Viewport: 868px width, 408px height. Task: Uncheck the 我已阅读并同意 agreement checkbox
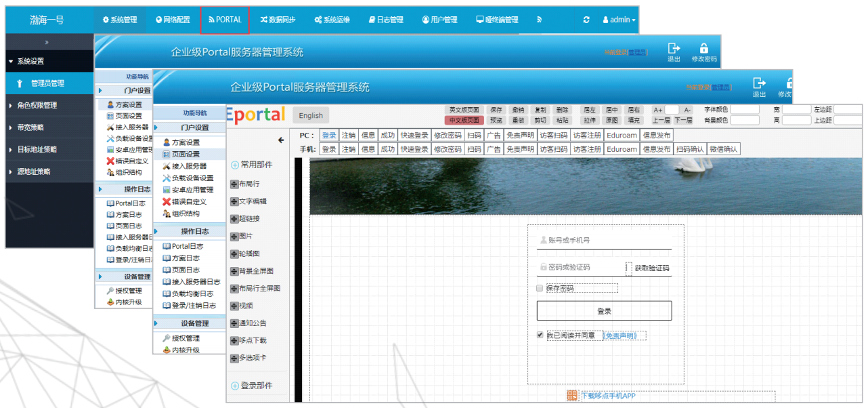click(540, 335)
